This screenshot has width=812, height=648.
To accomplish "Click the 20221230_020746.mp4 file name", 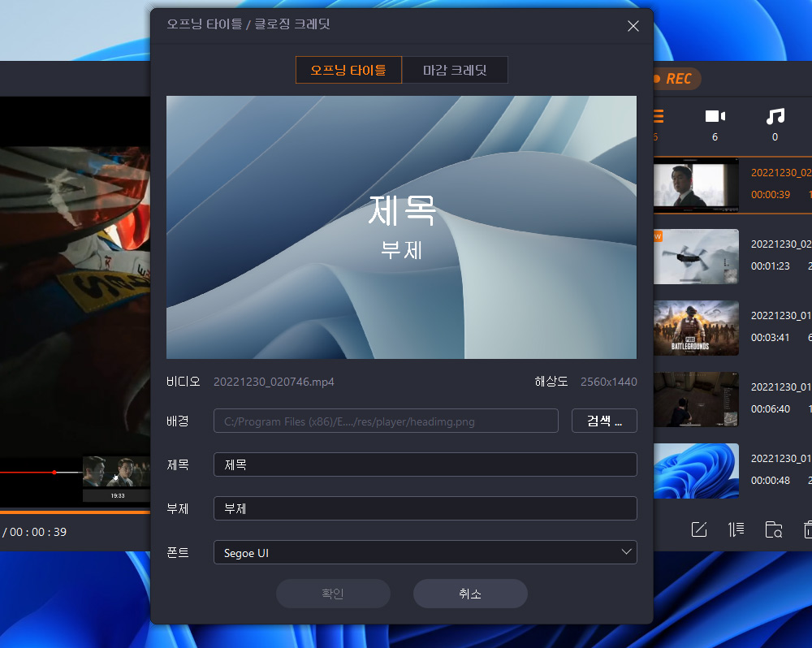I will click(274, 382).
